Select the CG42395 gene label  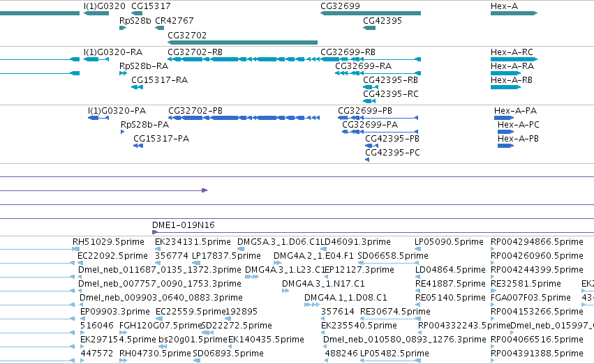point(383,20)
